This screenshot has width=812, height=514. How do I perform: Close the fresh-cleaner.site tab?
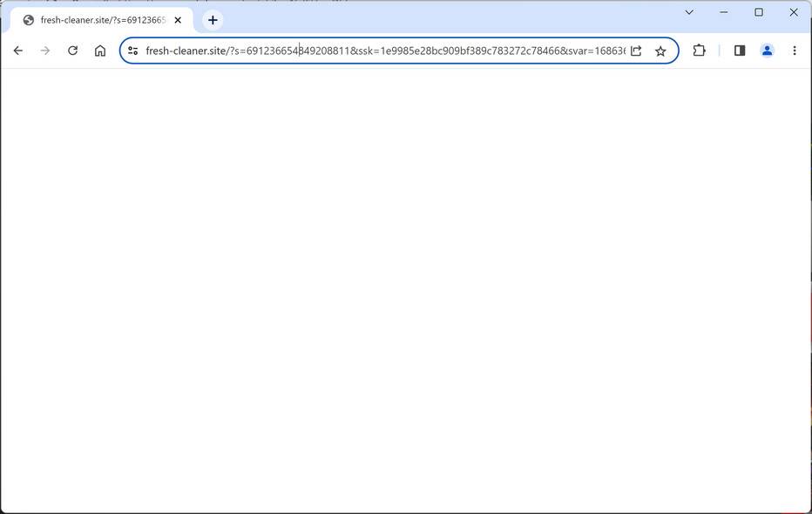(x=178, y=19)
